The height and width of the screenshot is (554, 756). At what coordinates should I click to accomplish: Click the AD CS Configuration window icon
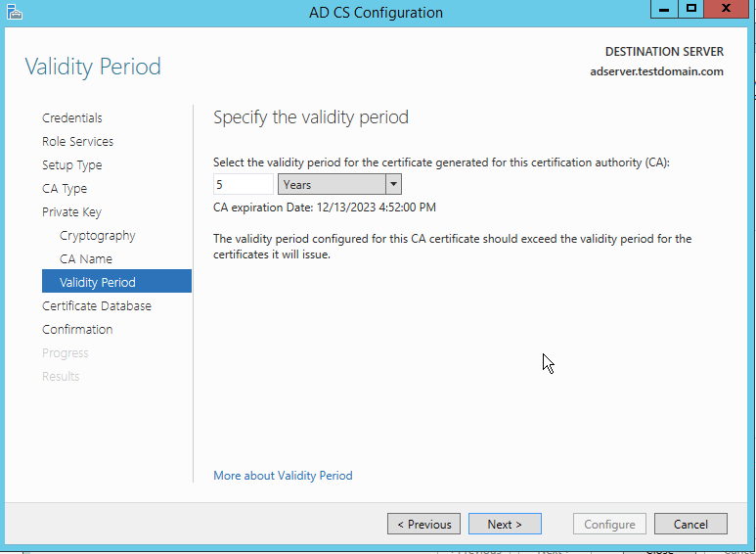(x=12, y=12)
